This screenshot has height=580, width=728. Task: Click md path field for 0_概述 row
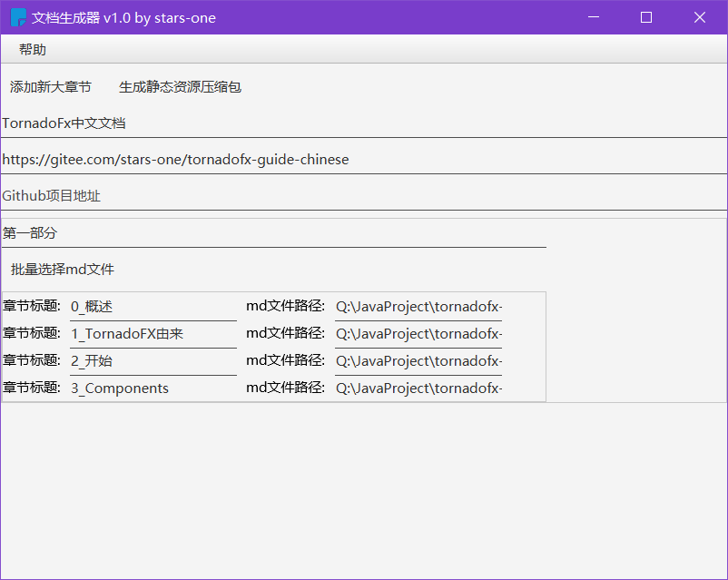418,307
